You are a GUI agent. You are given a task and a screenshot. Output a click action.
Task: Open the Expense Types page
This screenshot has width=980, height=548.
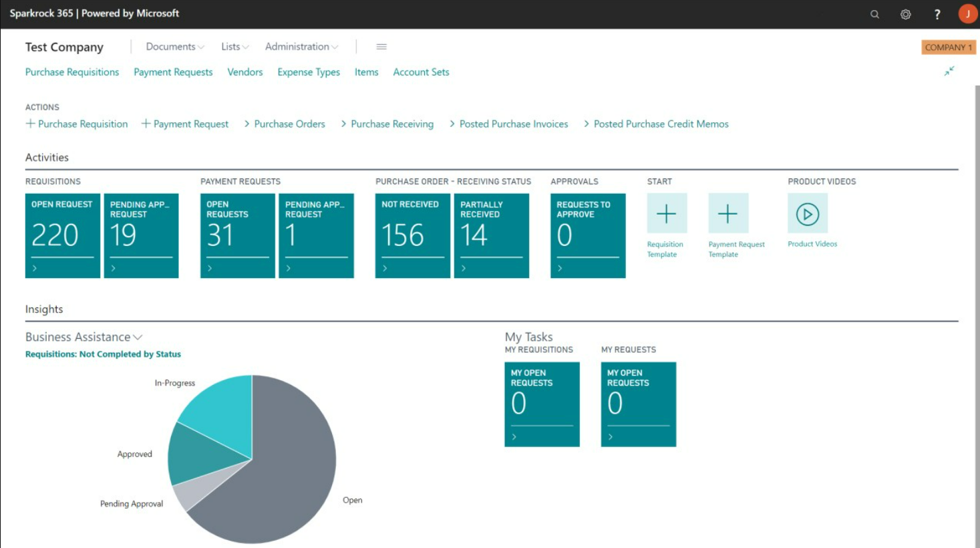point(309,72)
